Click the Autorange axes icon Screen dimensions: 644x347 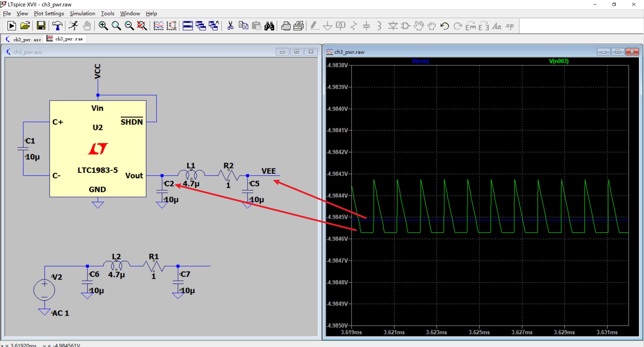172,26
